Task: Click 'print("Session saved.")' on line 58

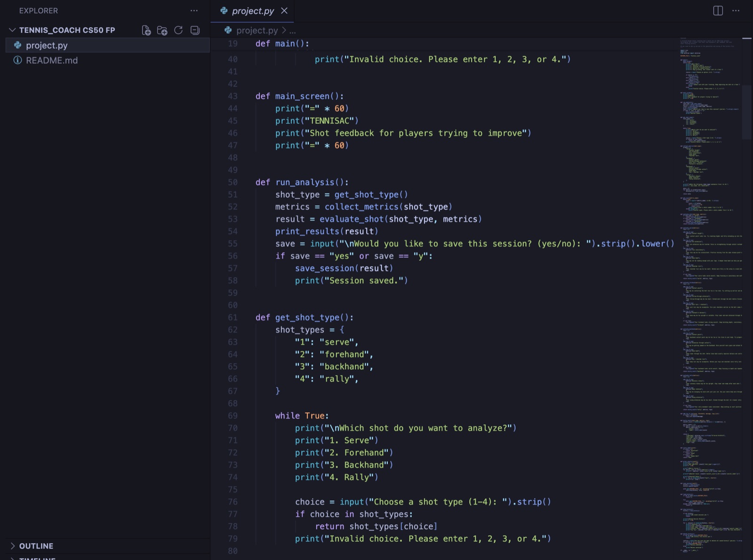Action: [352, 280]
